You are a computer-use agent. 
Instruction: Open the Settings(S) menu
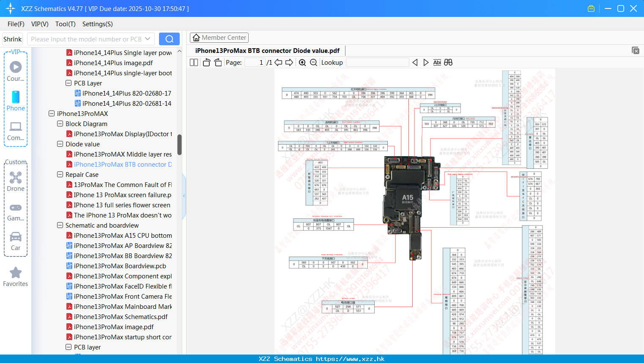pos(98,24)
